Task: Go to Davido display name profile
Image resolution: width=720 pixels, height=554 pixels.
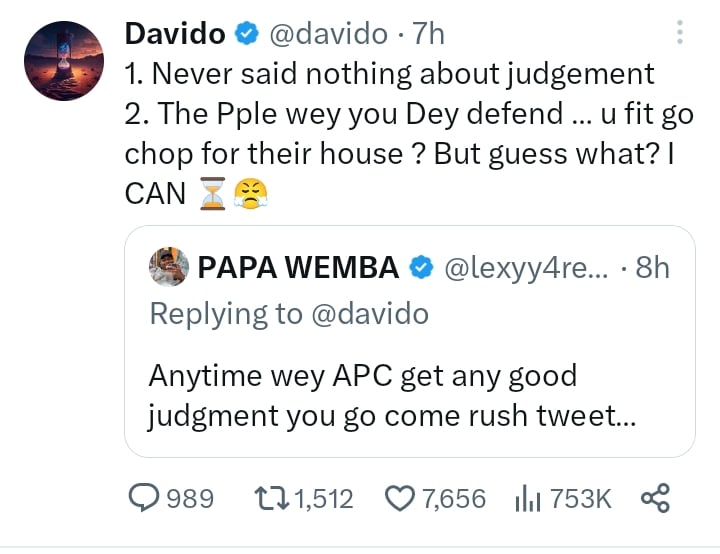Action: [174, 34]
